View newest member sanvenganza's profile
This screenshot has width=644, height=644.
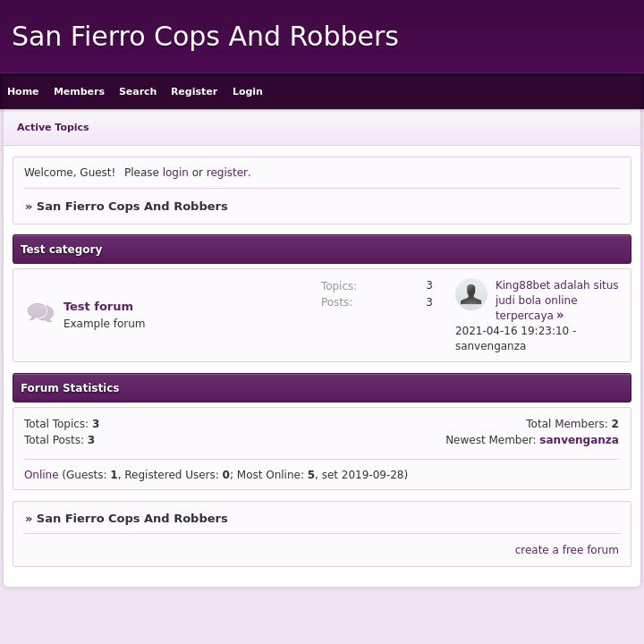point(579,440)
